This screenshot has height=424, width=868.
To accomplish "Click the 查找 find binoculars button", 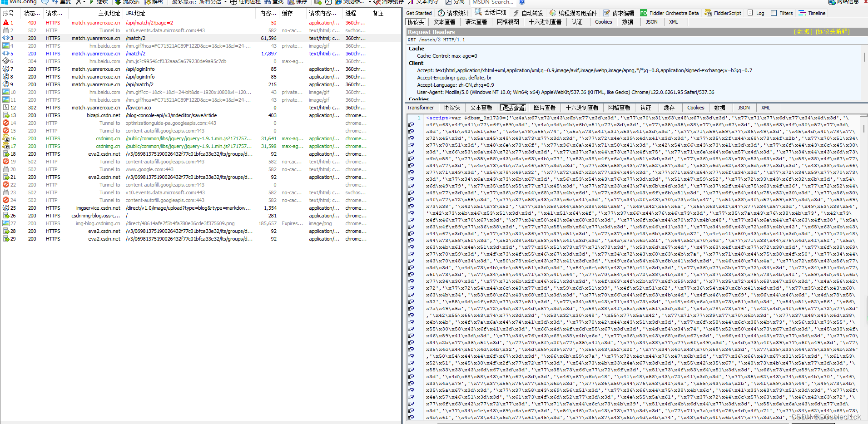I will [x=274, y=2].
